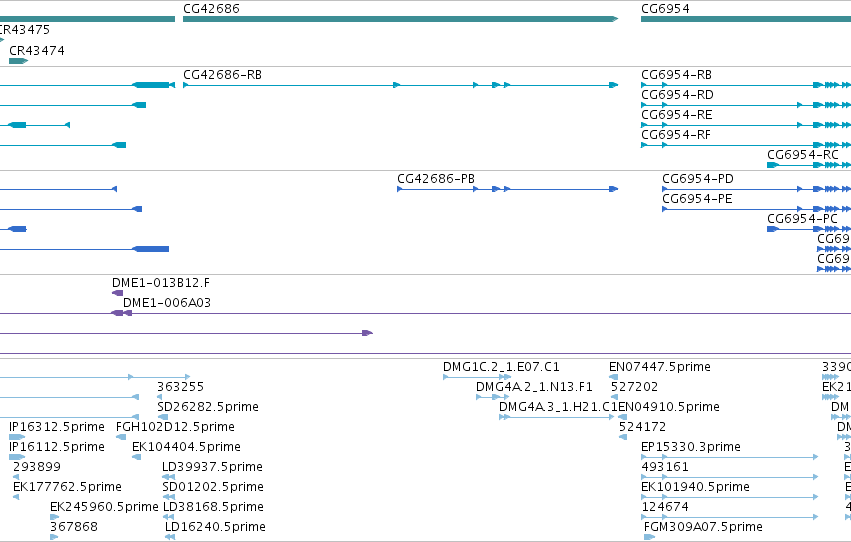Click the CG6954-PE protein label
The width and height of the screenshot is (851, 542).
tap(697, 199)
